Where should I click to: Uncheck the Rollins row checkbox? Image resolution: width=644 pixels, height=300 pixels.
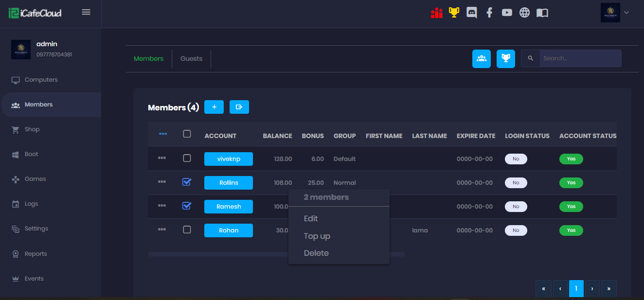point(187,182)
